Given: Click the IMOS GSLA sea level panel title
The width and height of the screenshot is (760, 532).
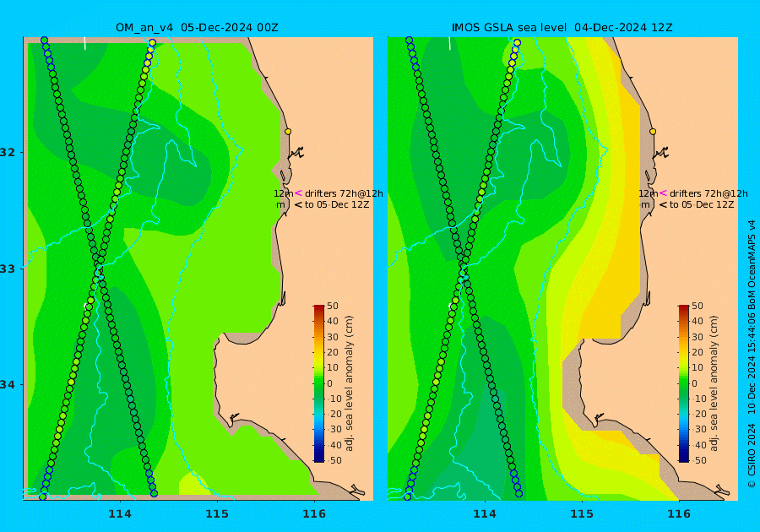Looking at the screenshot, I should (562, 28).
